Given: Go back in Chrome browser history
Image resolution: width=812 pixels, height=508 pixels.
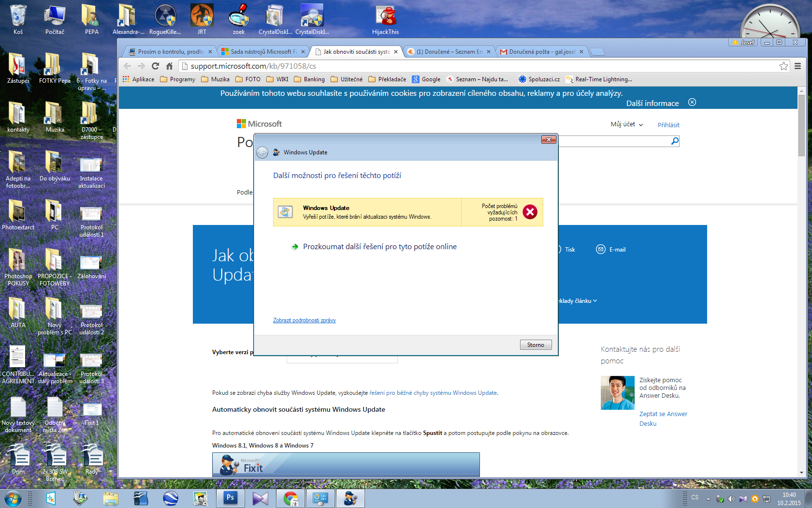Looking at the screenshot, I should 127,66.
